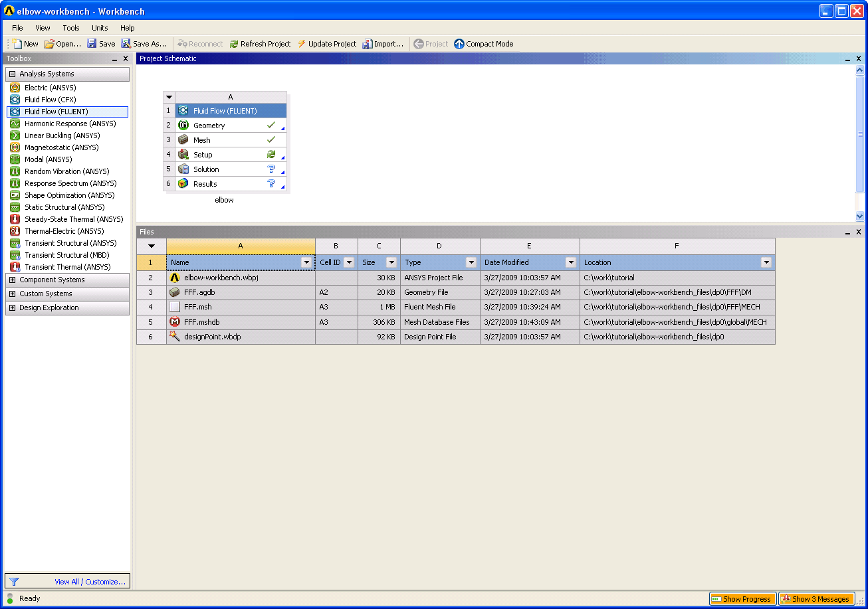The height and width of the screenshot is (609, 868).
Task: Click the Geometry cell in the schematic
Action: click(x=231, y=126)
